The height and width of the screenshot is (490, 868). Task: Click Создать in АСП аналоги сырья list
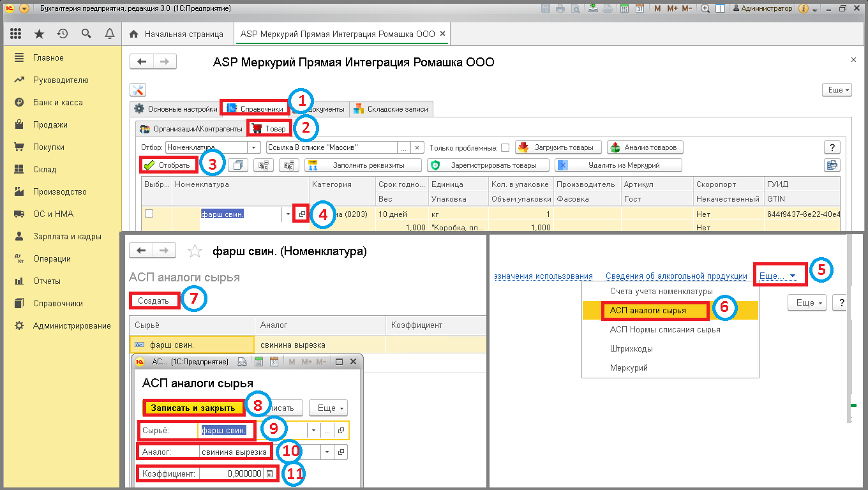coord(153,301)
